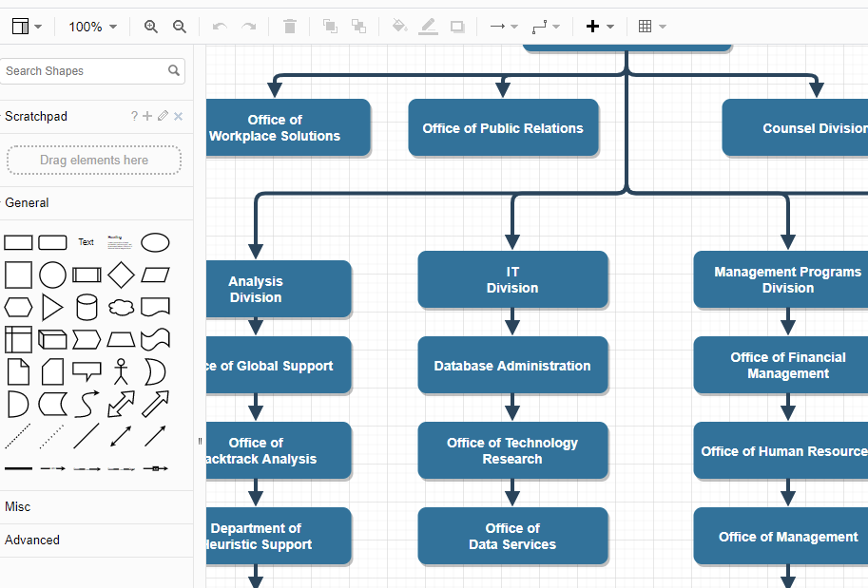This screenshot has width=868, height=588.
Task: Expand the Insert plus dropdown
Action: point(599,27)
